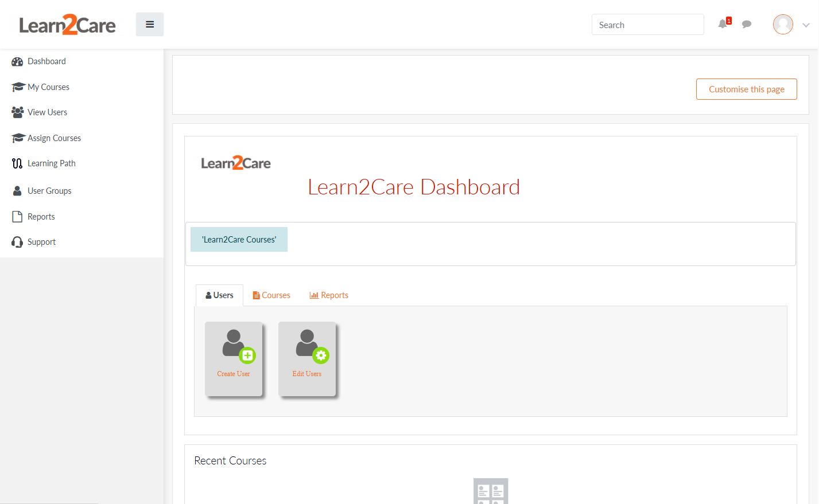Open Assign Courses in the sidebar
The height and width of the screenshot is (504, 819).
click(54, 138)
